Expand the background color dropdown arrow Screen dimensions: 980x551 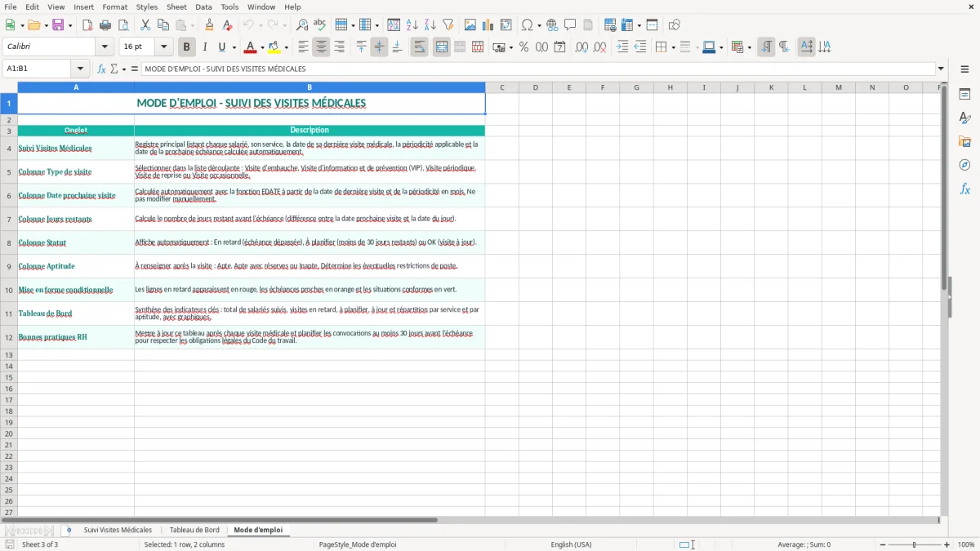point(286,47)
